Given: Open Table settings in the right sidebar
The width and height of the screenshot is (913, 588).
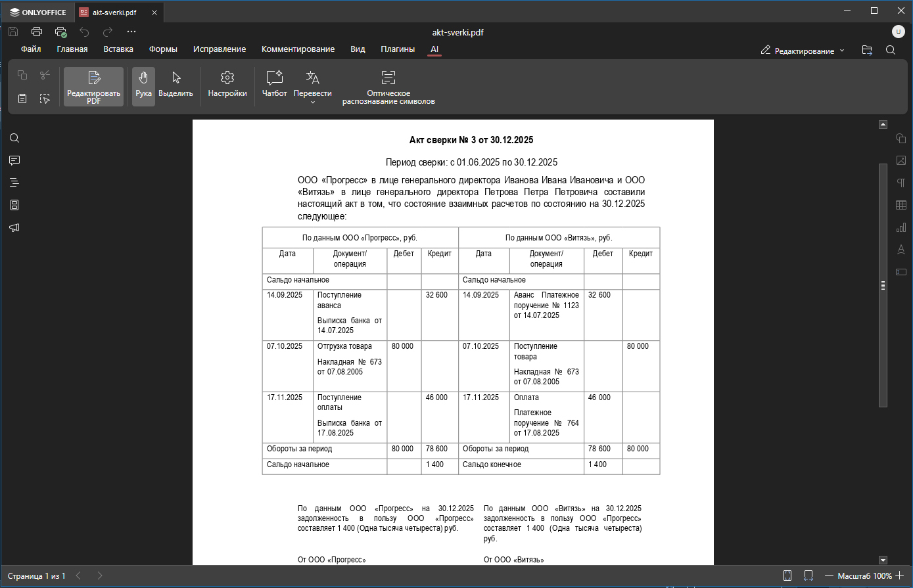Looking at the screenshot, I should (901, 205).
